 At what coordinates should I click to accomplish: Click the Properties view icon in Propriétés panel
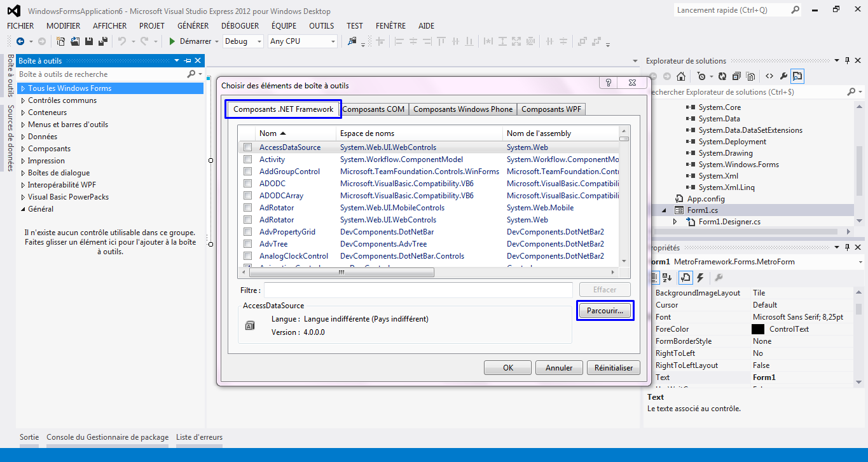click(x=685, y=278)
